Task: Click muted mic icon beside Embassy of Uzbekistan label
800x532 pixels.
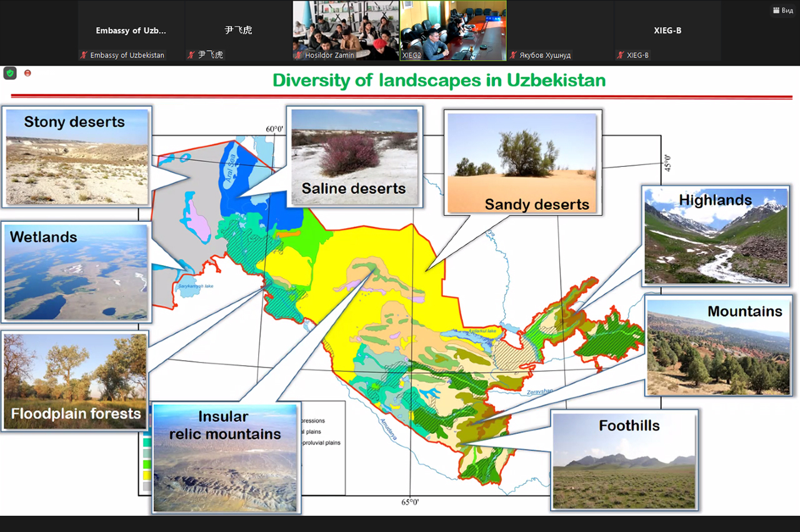Action: [x=84, y=55]
